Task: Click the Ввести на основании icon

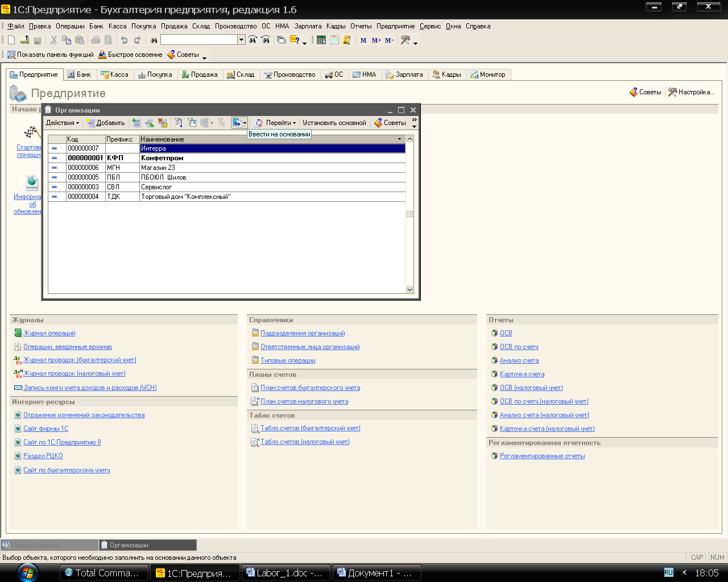Action: click(x=237, y=123)
